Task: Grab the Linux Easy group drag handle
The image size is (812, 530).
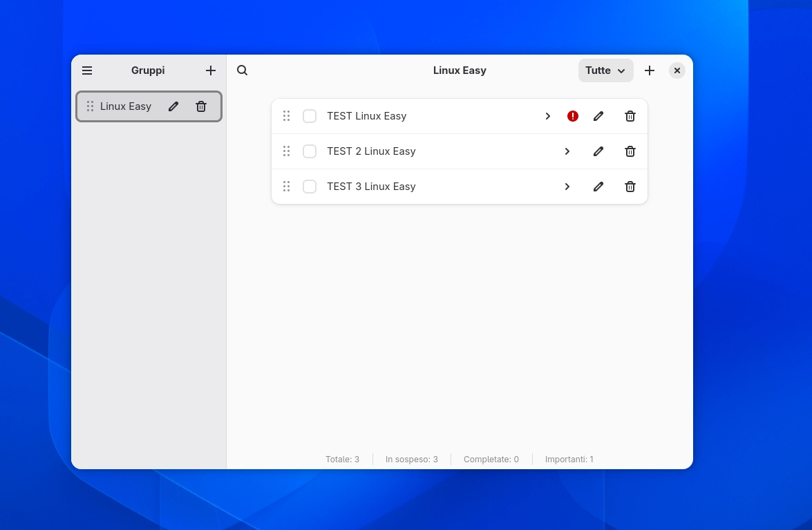Action: 90,106
